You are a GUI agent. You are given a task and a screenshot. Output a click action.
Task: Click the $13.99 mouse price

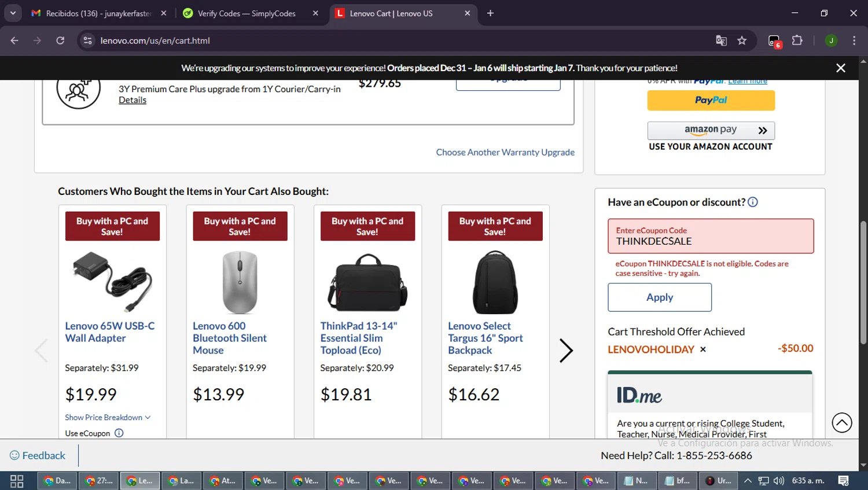[219, 395]
